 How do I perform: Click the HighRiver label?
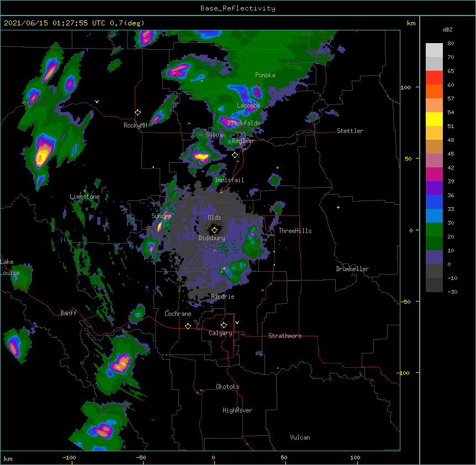click(237, 410)
